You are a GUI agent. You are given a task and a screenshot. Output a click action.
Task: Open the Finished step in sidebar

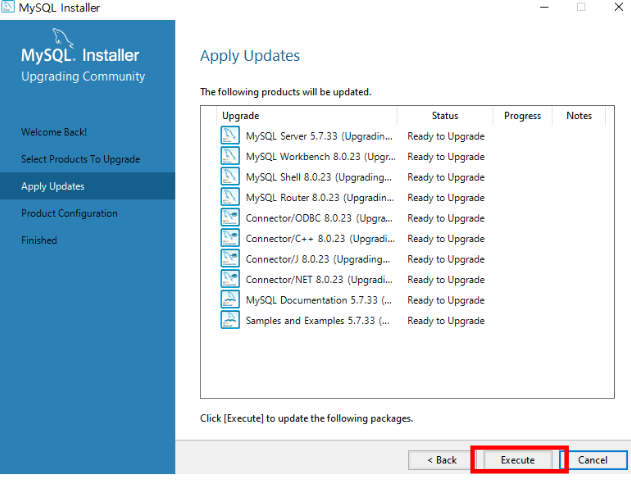[39, 240]
